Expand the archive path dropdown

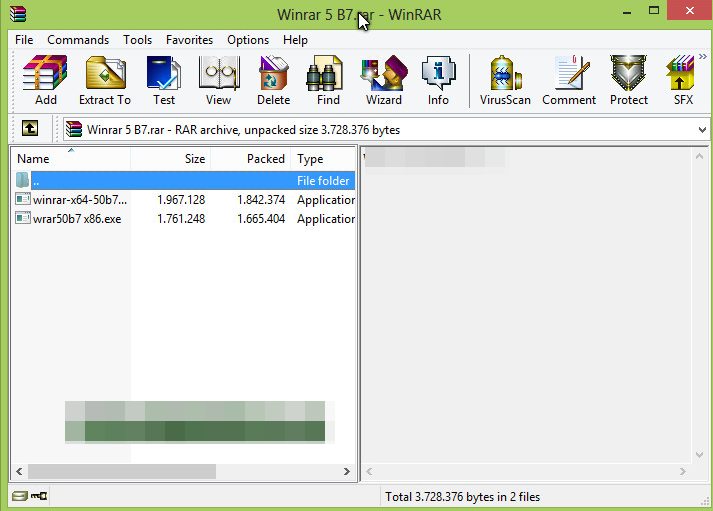[x=702, y=130]
